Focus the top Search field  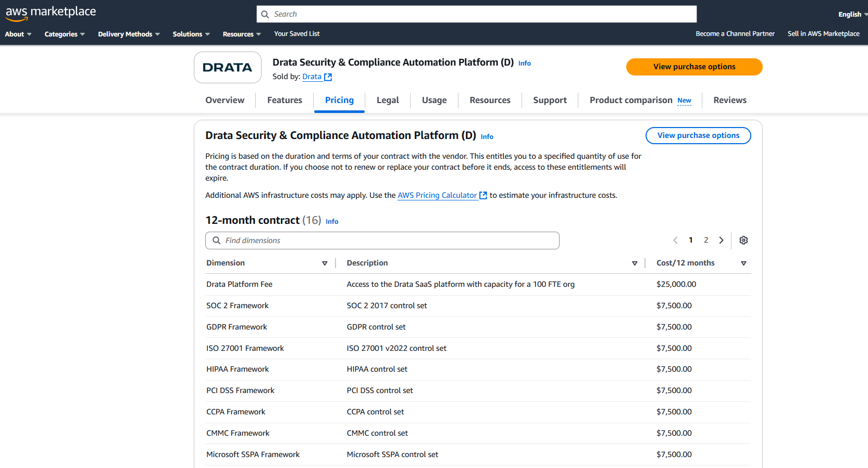click(x=476, y=14)
